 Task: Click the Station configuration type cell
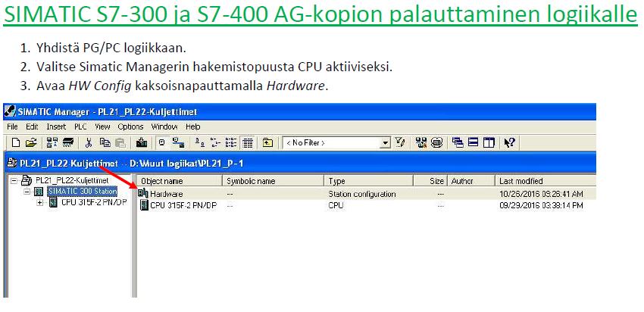coord(362,194)
